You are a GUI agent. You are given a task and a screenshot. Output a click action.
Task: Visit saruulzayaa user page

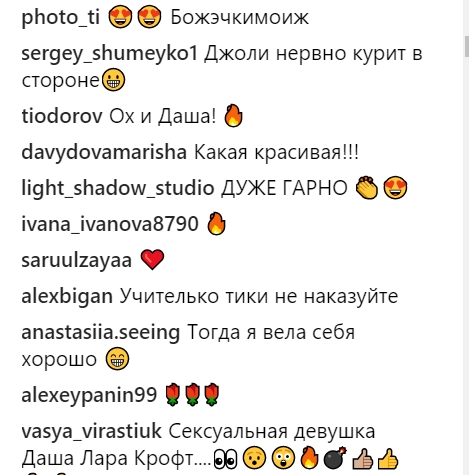[x=77, y=260]
